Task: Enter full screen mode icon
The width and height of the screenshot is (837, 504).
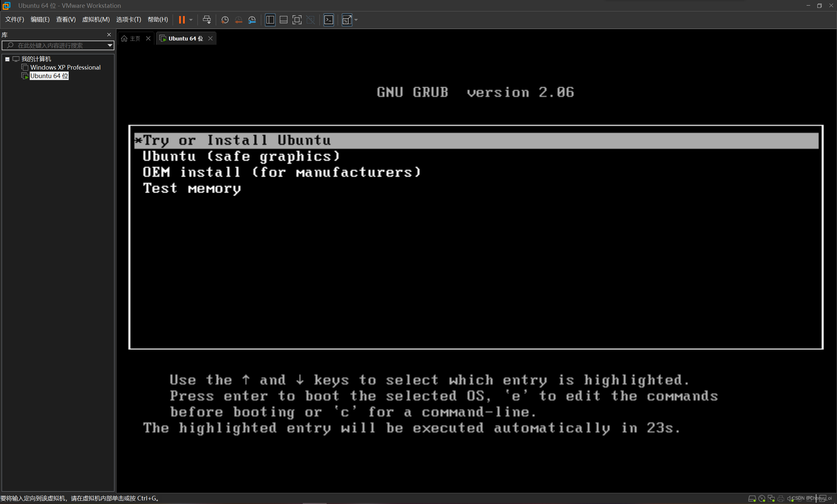Action: 297,20
